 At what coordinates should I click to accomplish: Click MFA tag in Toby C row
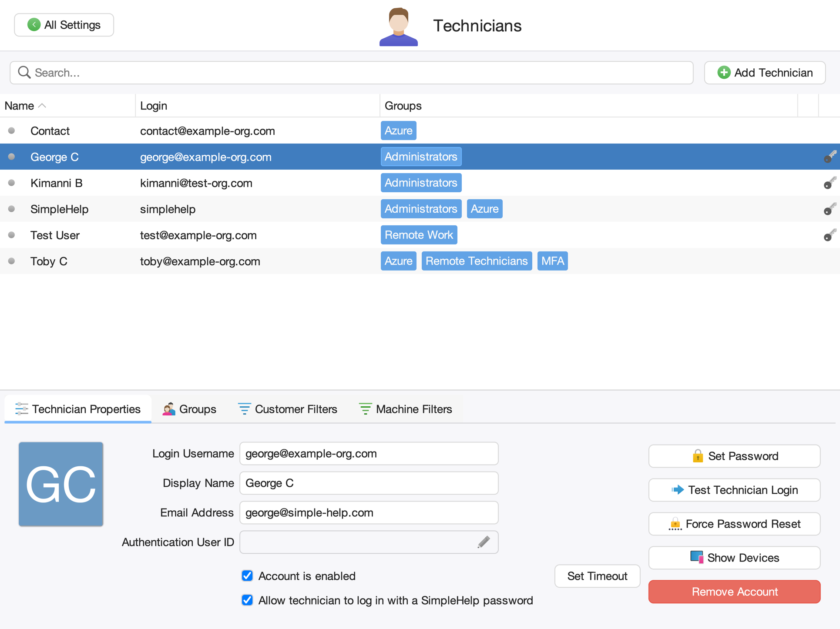pos(552,261)
